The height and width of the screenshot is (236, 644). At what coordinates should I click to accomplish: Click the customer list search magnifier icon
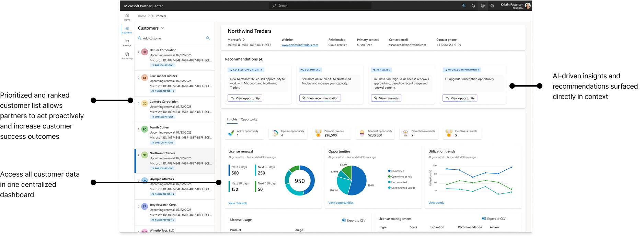(208, 38)
